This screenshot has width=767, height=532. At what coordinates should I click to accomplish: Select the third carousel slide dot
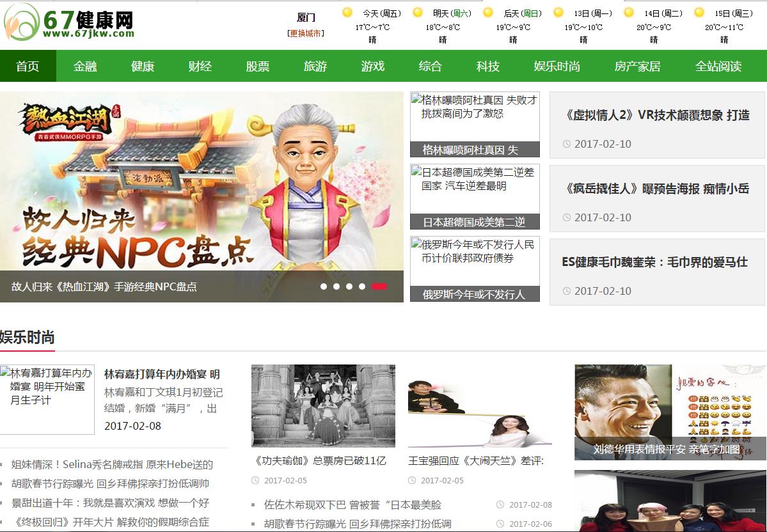point(349,286)
